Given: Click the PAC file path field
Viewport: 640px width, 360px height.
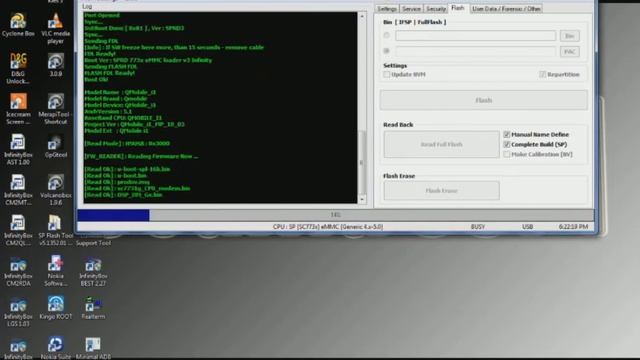Looking at the screenshot, I should (476, 51).
